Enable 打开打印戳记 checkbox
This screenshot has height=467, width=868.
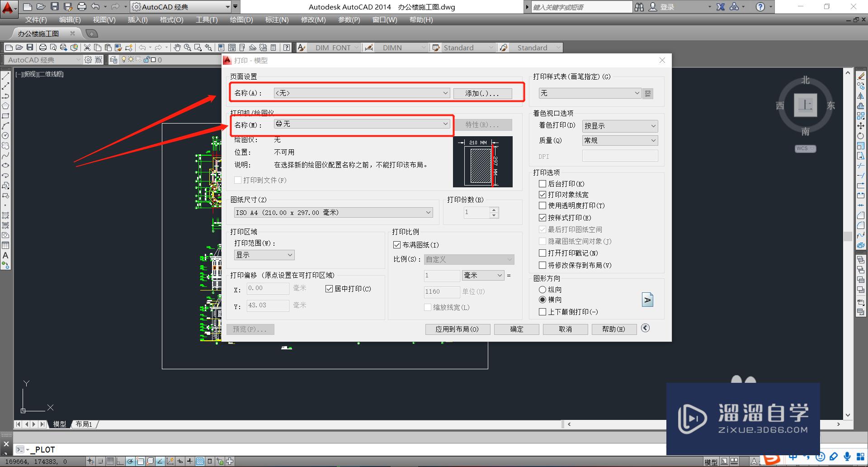[x=542, y=253]
